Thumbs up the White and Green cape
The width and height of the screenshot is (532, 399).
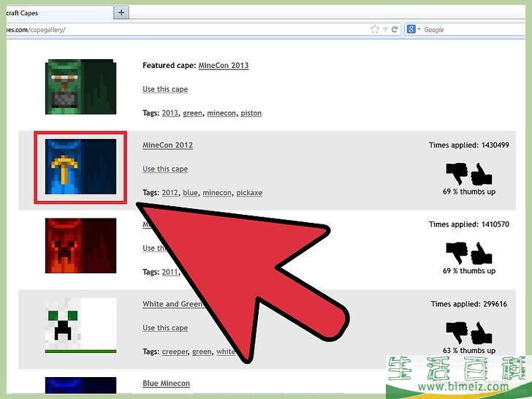[482, 332]
